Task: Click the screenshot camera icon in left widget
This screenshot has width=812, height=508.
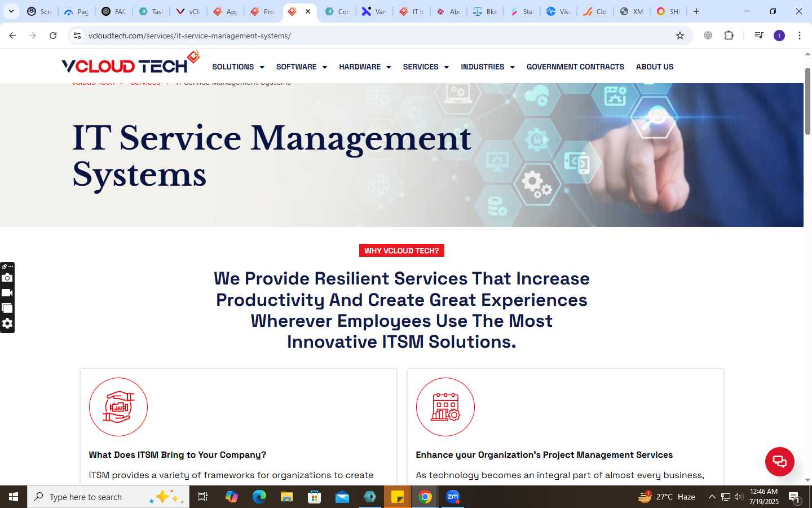Action: (7, 278)
